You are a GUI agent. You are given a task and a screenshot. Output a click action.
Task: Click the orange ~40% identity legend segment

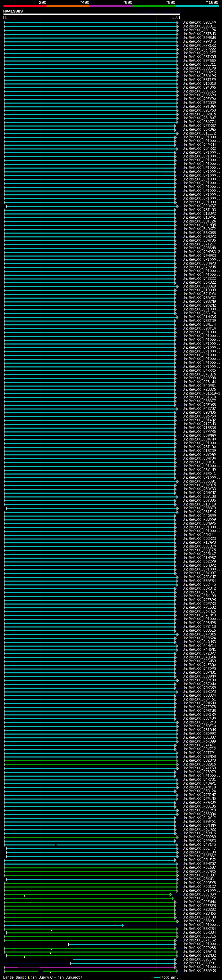pos(68,6)
